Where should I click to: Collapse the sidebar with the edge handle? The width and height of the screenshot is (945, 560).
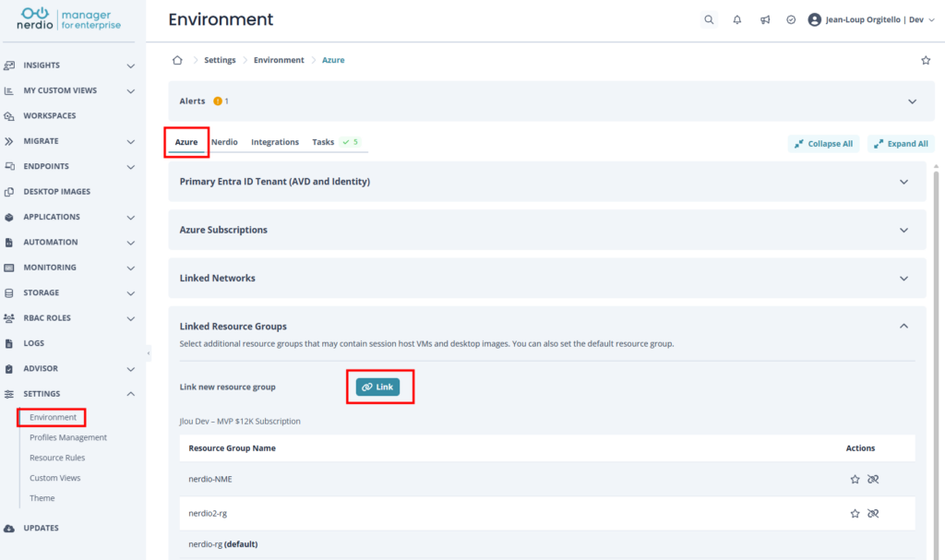(149, 353)
